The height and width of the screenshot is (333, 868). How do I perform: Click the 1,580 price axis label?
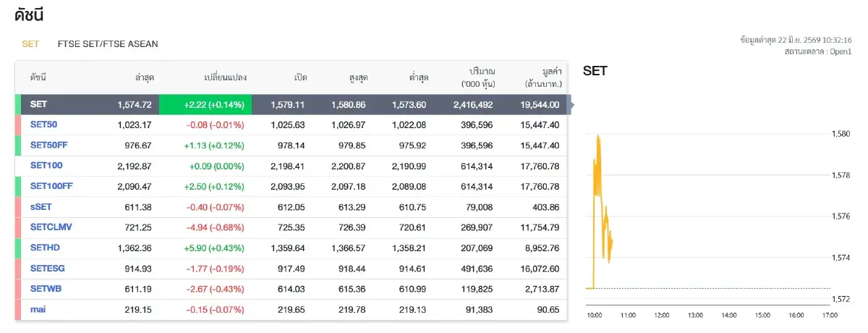(x=841, y=134)
